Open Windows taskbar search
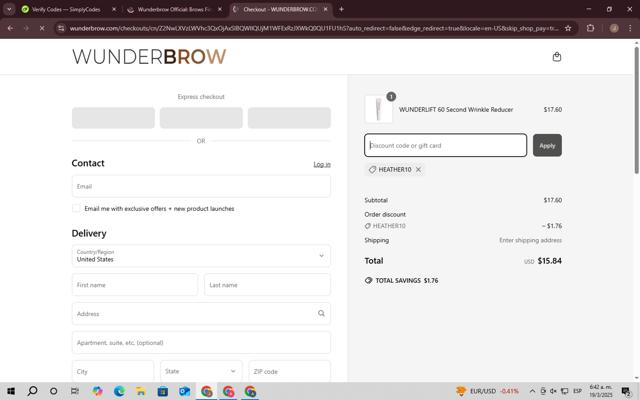Image resolution: width=640 pixels, height=400 pixels. click(32, 391)
